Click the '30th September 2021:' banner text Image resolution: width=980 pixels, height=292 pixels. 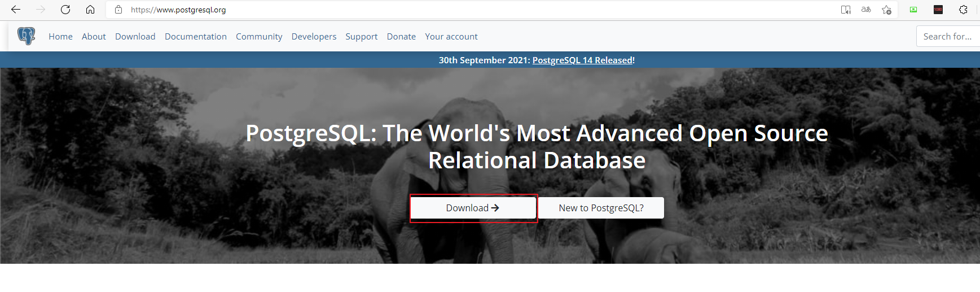[x=485, y=60]
